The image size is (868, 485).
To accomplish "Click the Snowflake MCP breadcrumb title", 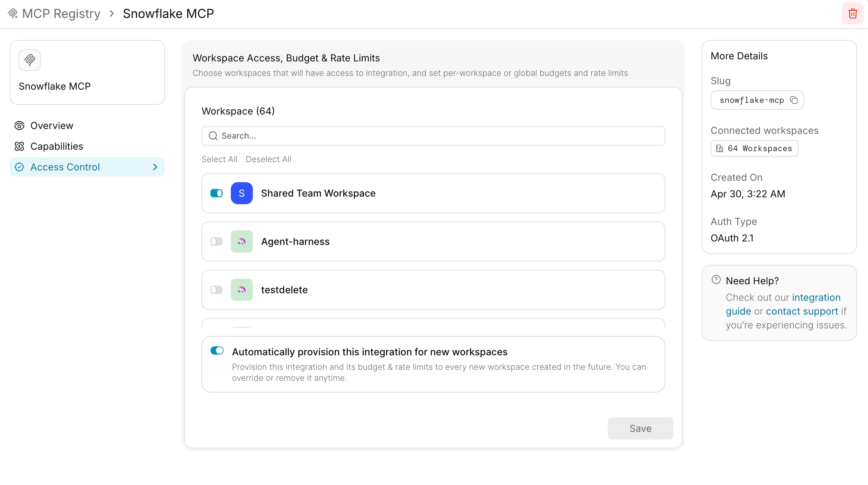I will (168, 13).
